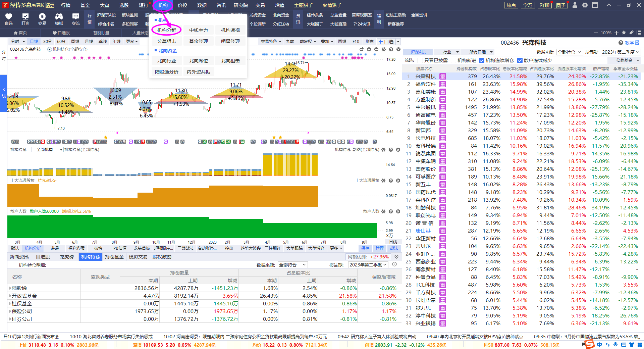Select 中线主力 in 机构 menu
This screenshot has height=349, width=644.
[x=199, y=30]
